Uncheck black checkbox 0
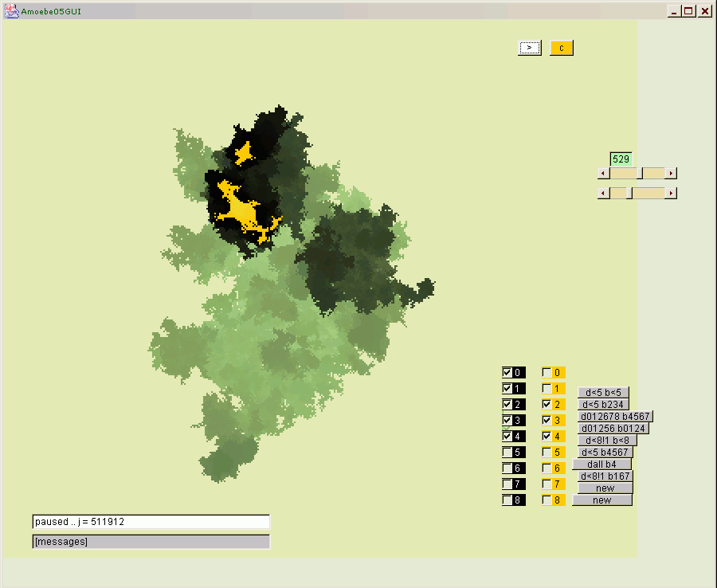 pyautogui.click(x=507, y=372)
